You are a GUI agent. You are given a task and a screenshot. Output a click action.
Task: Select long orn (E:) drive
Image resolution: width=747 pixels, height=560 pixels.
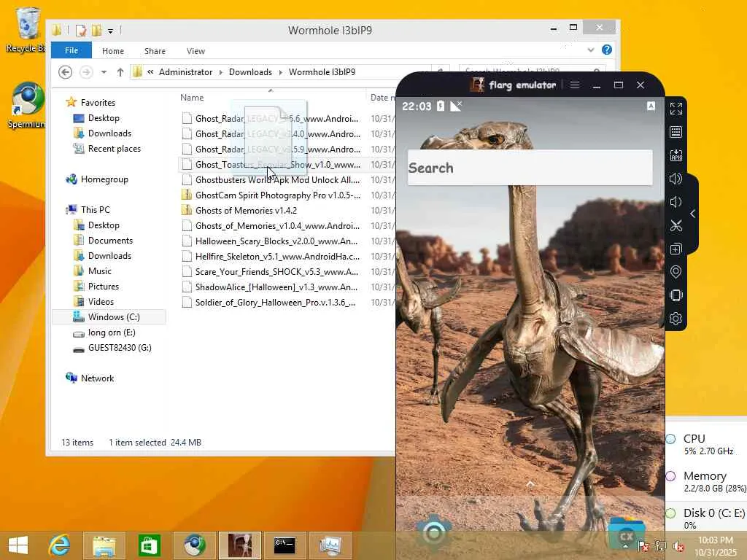pos(111,332)
